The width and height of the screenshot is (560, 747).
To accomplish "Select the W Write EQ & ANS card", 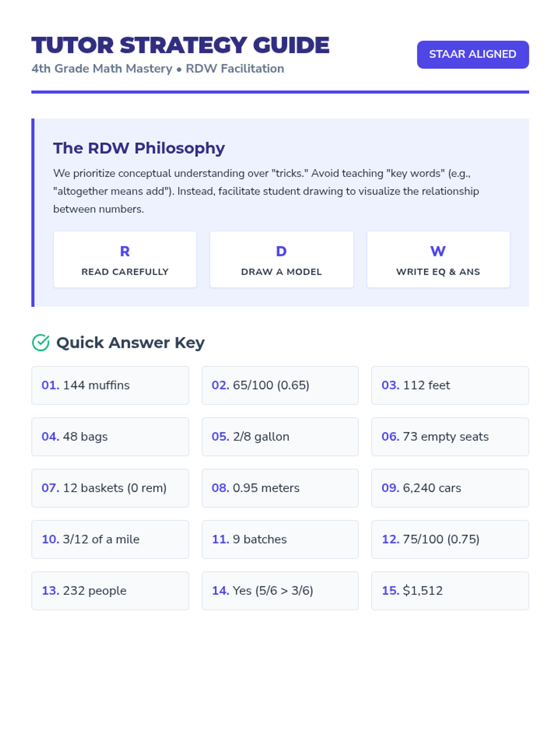I will tap(438, 260).
